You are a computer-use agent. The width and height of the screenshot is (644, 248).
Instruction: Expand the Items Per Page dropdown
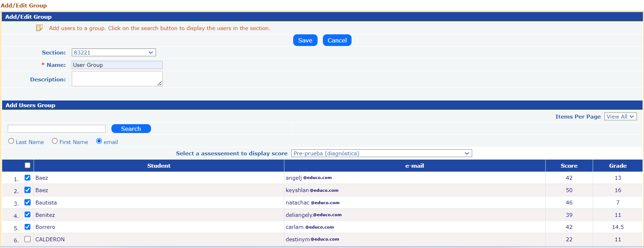pyautogui.click(x=620, y=116)
